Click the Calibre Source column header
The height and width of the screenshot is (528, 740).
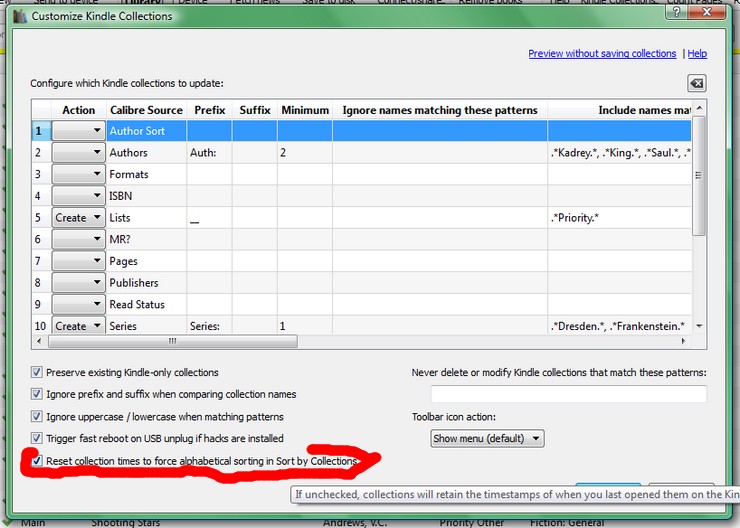(146, 110)
